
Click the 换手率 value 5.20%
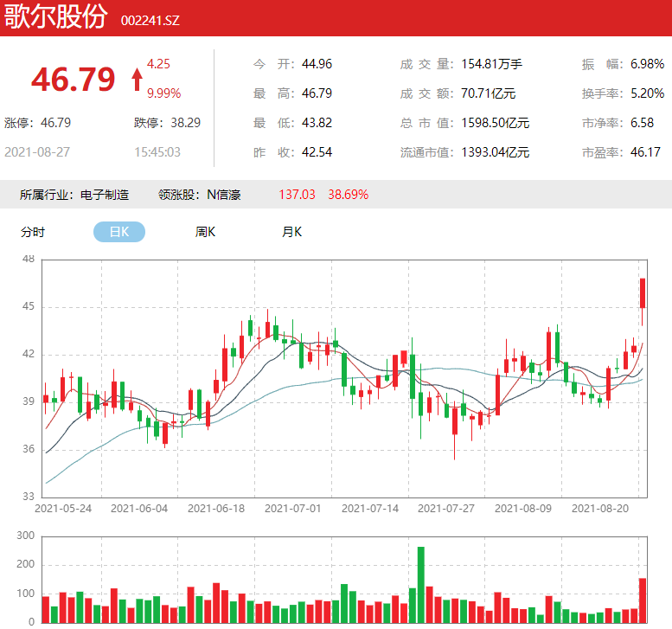click(647, 93)
